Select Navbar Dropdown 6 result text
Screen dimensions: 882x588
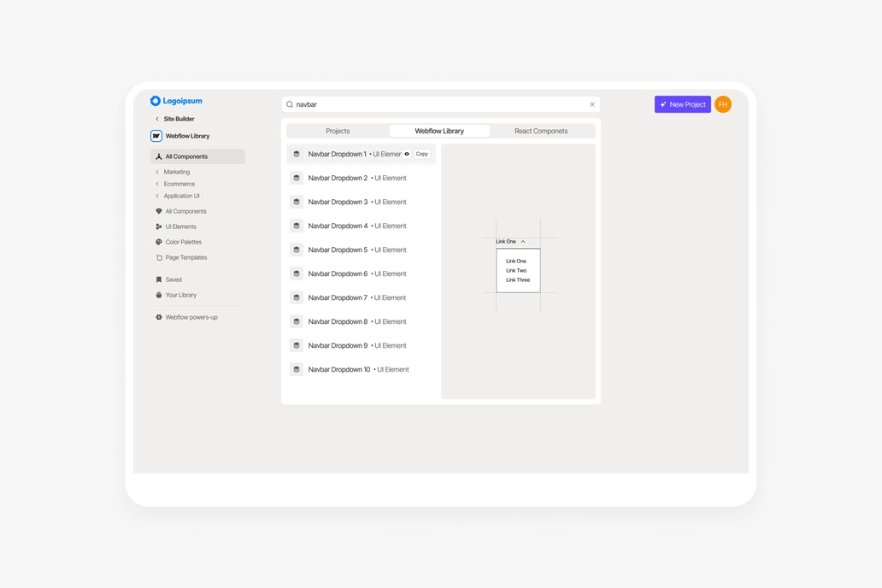tap(338, 273)
